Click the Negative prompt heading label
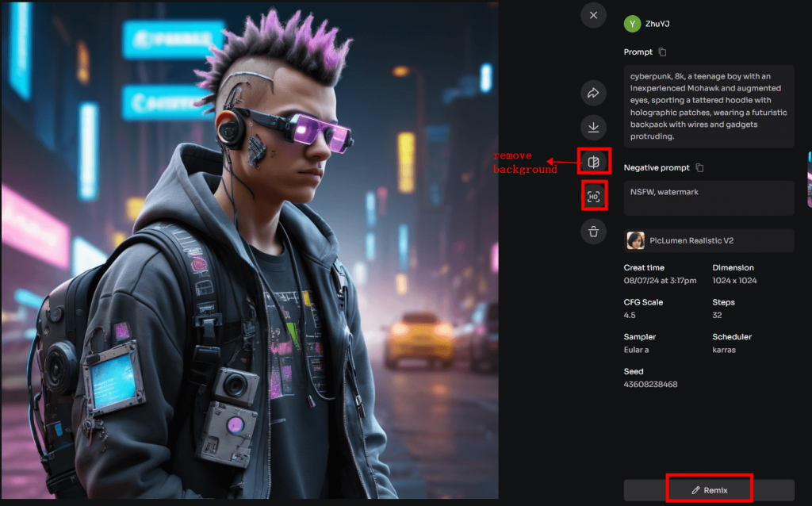The height and width of the screenshot is (506, 812). [x=657, y=167]
